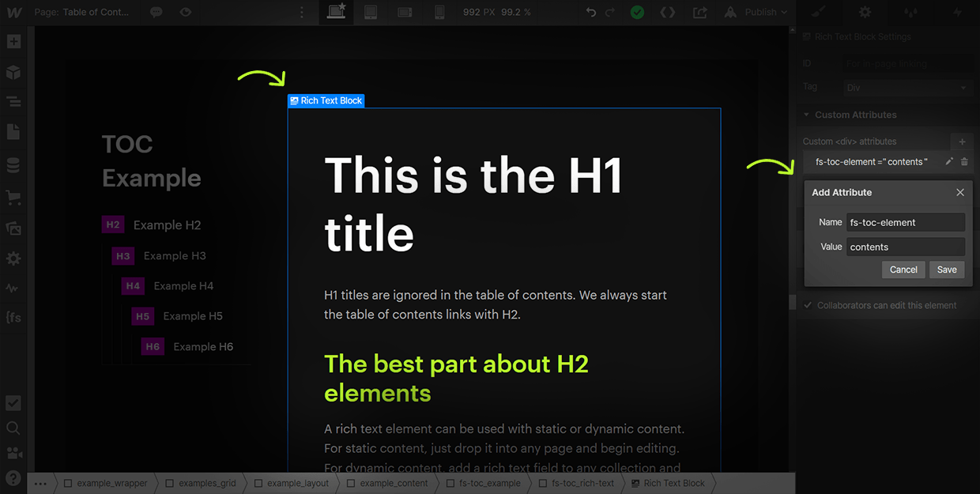The image size is (980, 494).
Task: Switch to the desktop base breakpoint
Action: click(337, 12)
